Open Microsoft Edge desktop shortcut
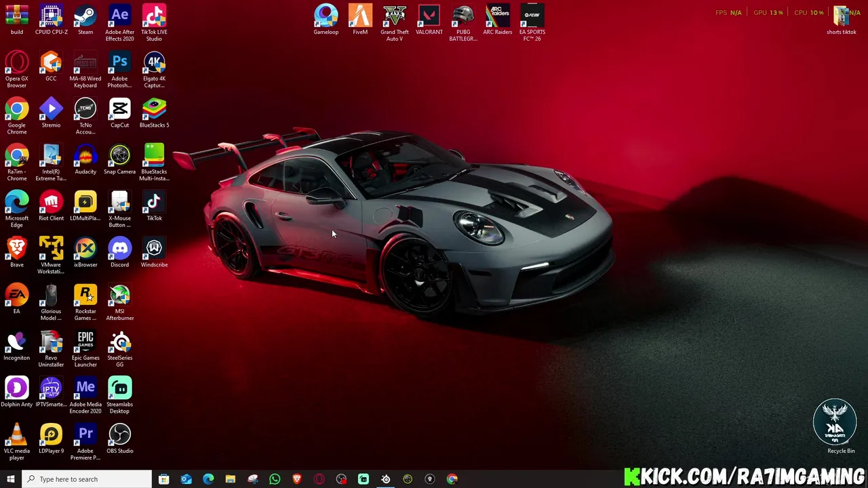Viewport: 868px width, 488px height. (x=16, y=209)
